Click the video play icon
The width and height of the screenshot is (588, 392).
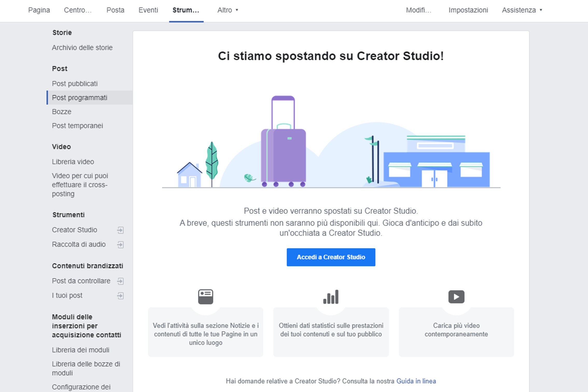point(456,297)
